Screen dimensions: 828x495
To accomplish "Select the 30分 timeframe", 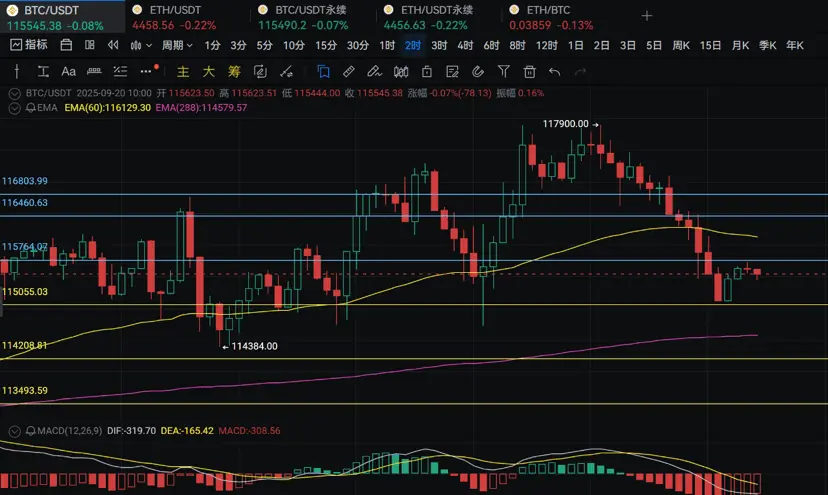I will [x=357, y=45].
